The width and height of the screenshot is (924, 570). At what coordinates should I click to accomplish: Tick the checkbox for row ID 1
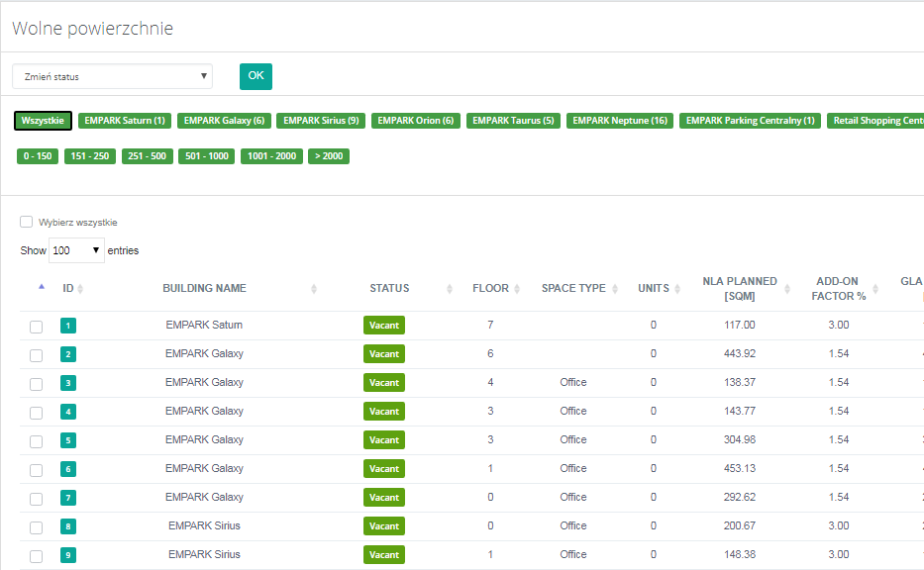36,327
